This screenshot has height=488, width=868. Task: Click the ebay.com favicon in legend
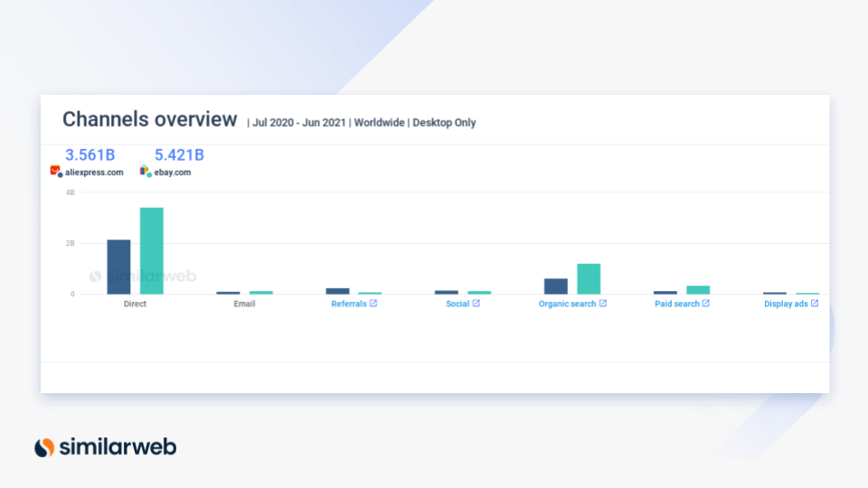tap(146, 171)
